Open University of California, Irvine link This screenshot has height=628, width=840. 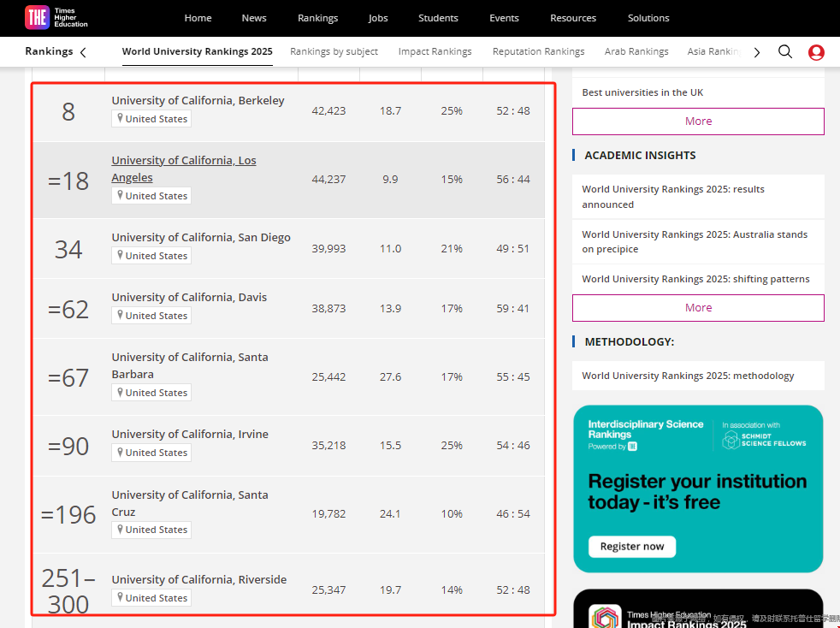[x=190, y=435]
